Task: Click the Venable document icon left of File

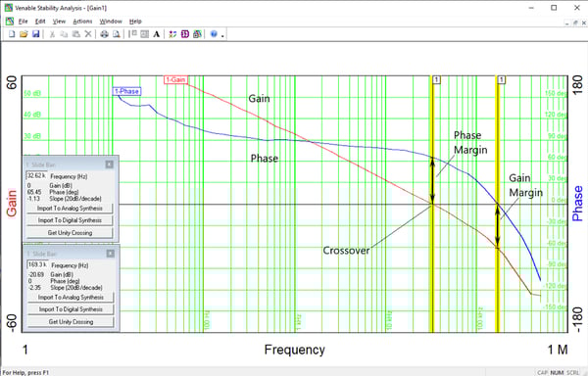Action: pyautogui.click(x=10, y=22)
